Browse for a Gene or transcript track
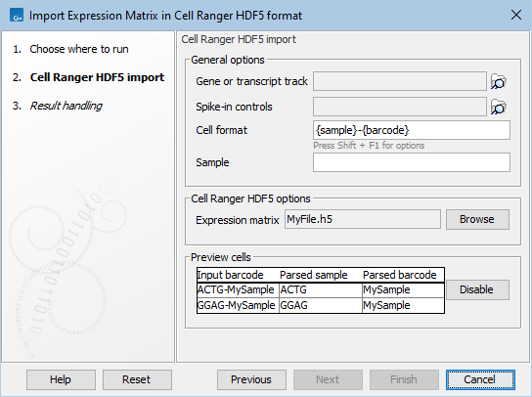Image resolution: width=532 pixels, height=397 pixels. [498, 81]
